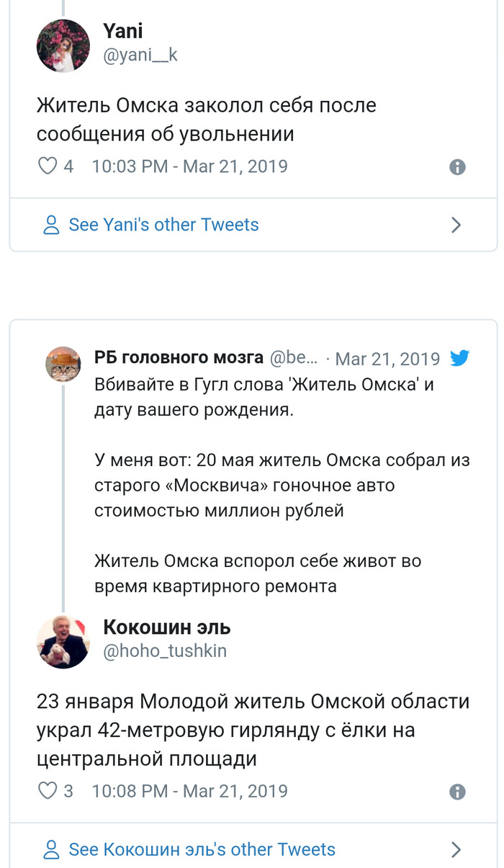Like Yani's tweet with heart icon
This screenshot has height=868, width=504.
click(x=48, y=166)
